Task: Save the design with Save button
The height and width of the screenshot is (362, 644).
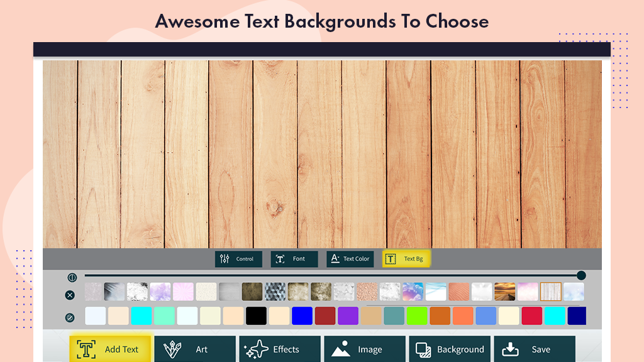Action: click(535, 349)
